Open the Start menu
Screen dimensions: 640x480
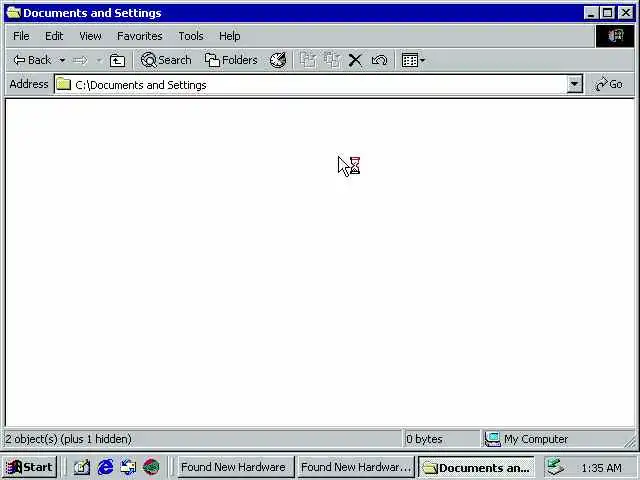pyautogui.click(x=30, y=467)
